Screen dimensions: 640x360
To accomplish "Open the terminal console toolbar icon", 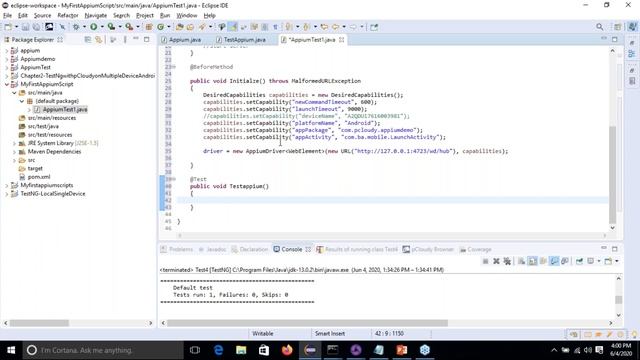I will (49, 27).
